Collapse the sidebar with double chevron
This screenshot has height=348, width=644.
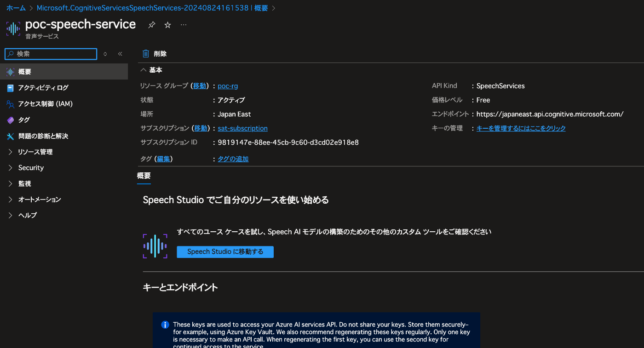pos(120,54)
